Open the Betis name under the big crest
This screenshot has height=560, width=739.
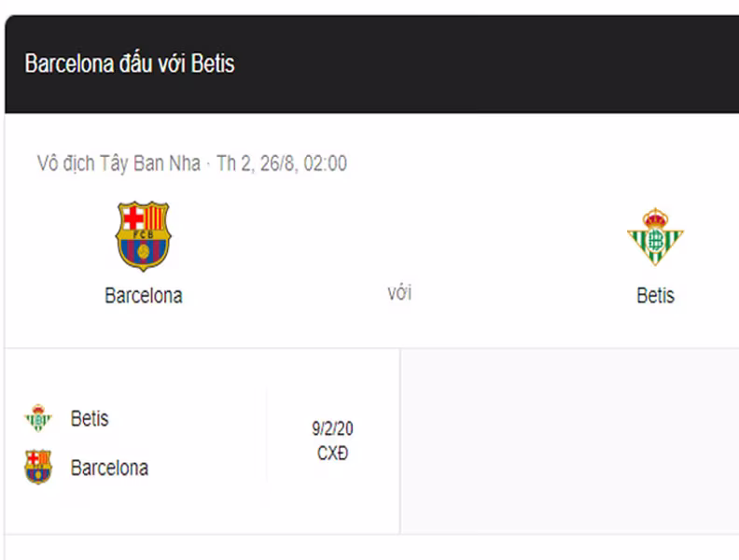[655, 296]
